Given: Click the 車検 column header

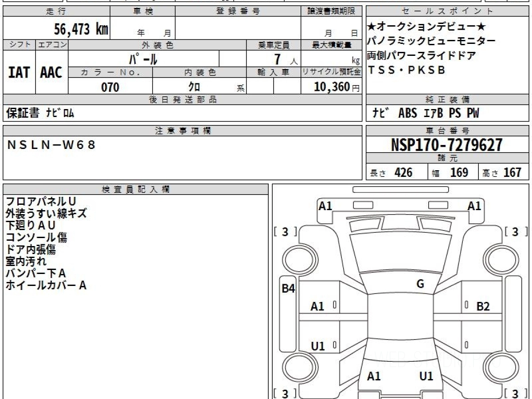Looking at the screenshot, I should [143, 12].
